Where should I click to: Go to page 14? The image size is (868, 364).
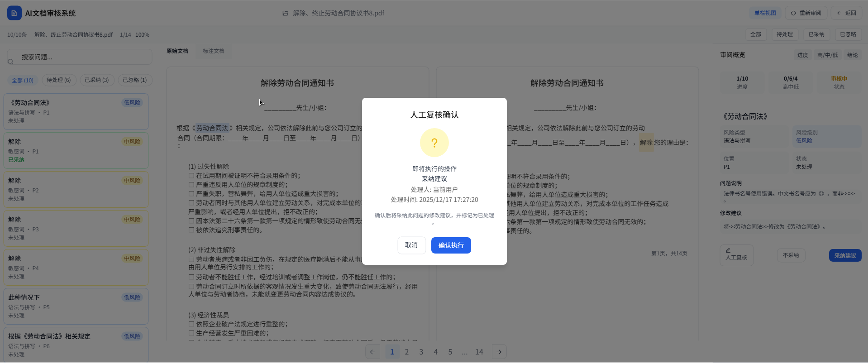point(479,352)
